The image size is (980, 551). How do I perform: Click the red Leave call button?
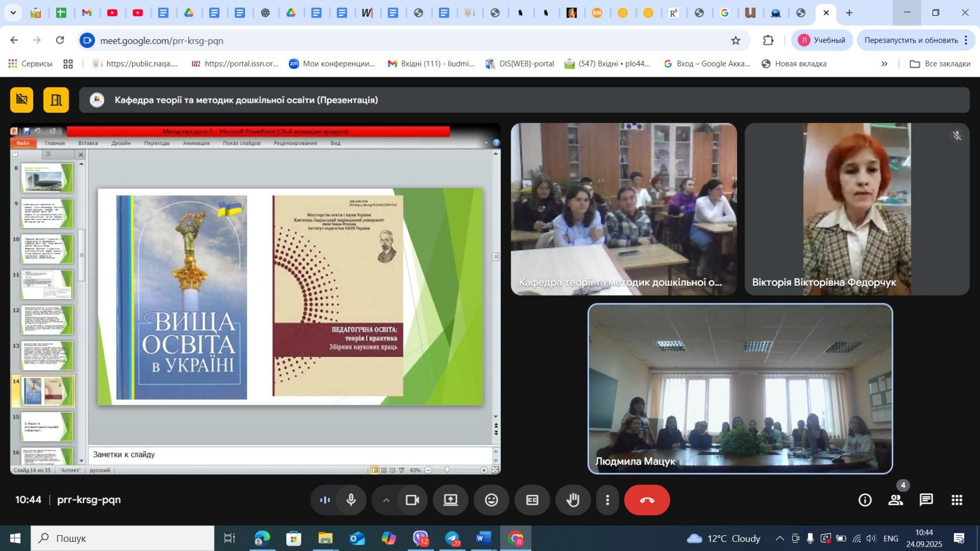(647, 500)
